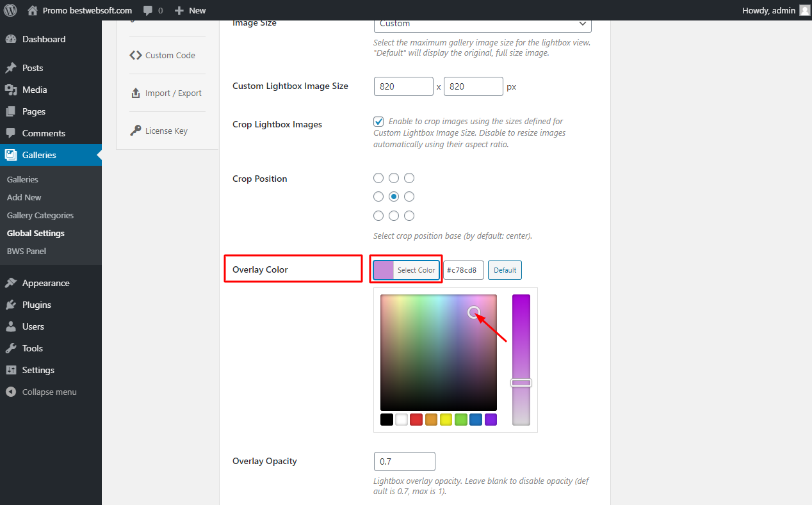The width and height of the screenshot is (812, 505).
Task: Select the bottom-center crop position radio
Action: 394,216
